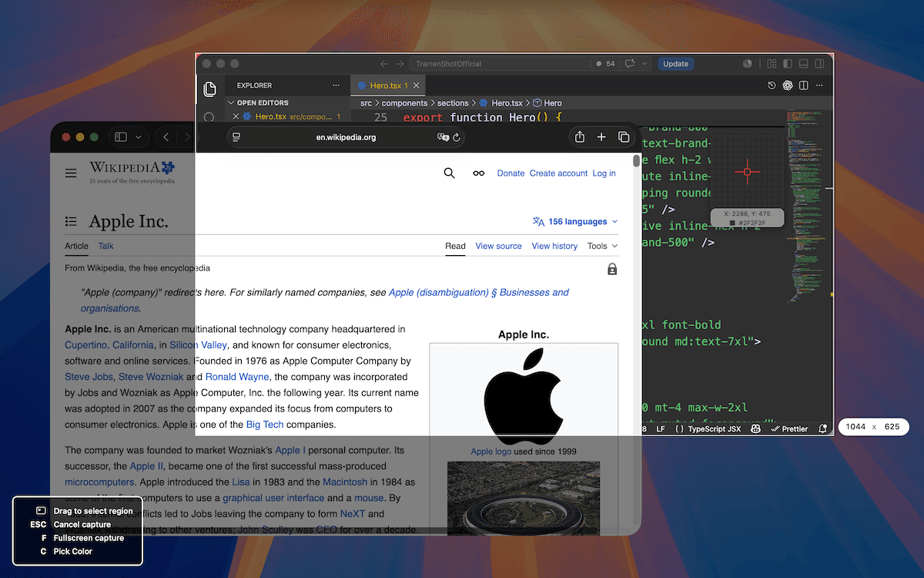Viewport: 924px width, 578px height.
Task: Open the Copilot chat icon in title bar
Action: click(630, 64)
